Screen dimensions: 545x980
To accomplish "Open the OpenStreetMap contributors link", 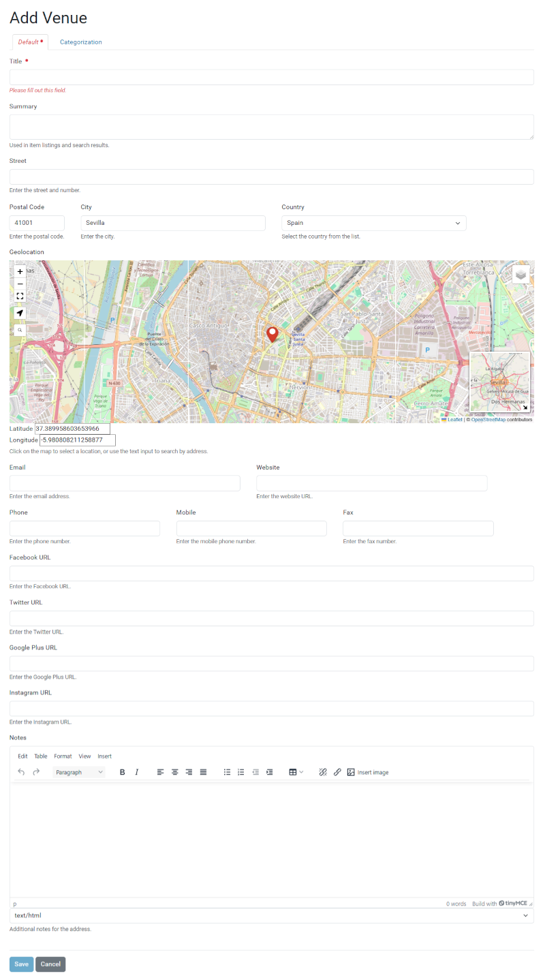I will click(488, 420).
